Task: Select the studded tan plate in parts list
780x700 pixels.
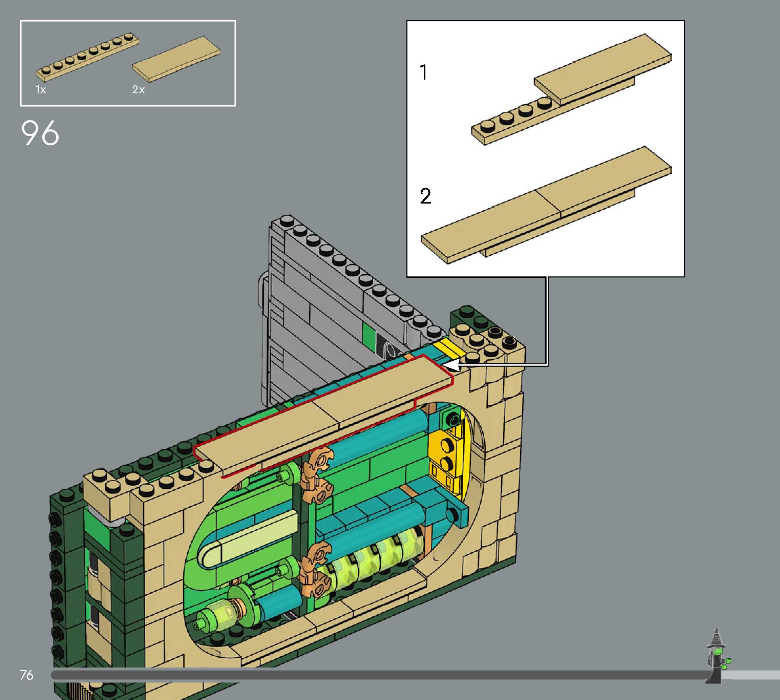Action: point(87,58)
